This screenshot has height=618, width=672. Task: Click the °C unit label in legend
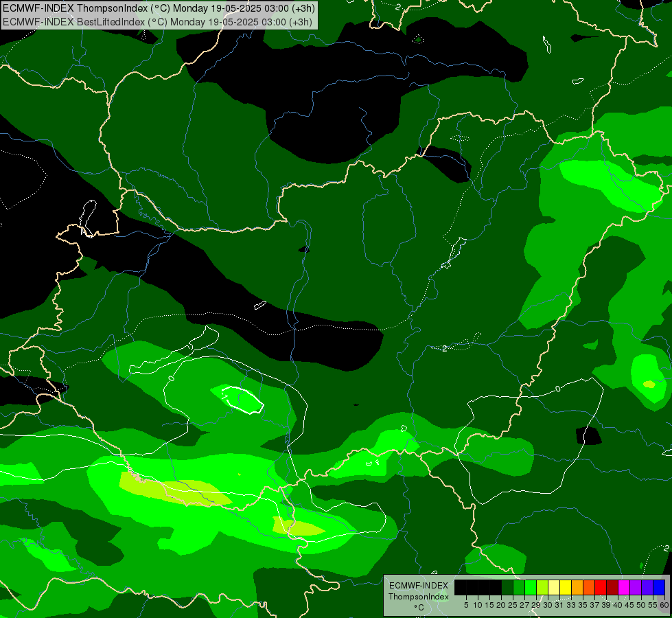[419, 608]
